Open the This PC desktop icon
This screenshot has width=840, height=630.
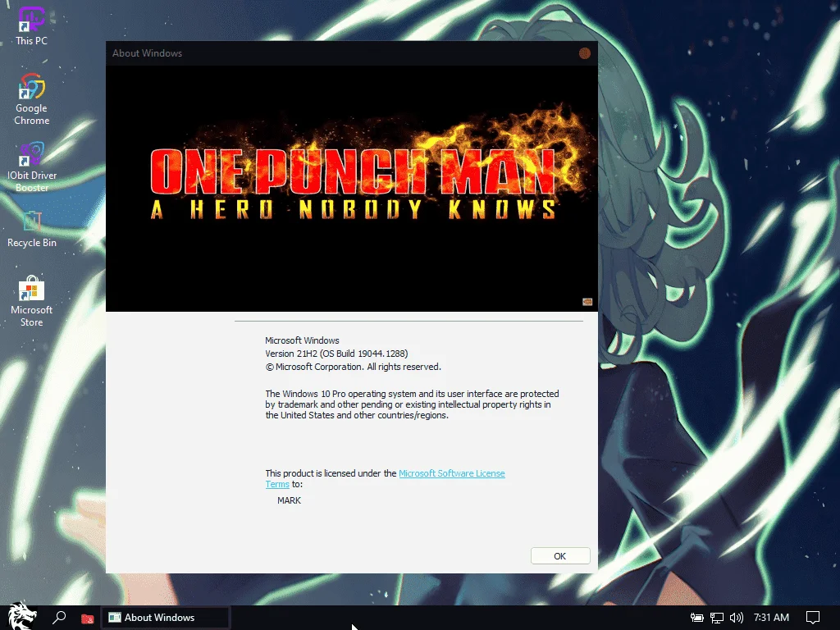pyautogui.click(x=31, y=25)
